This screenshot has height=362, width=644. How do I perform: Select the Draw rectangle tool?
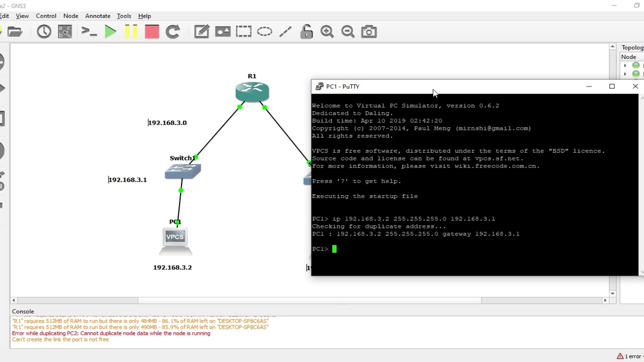(244, 32)
